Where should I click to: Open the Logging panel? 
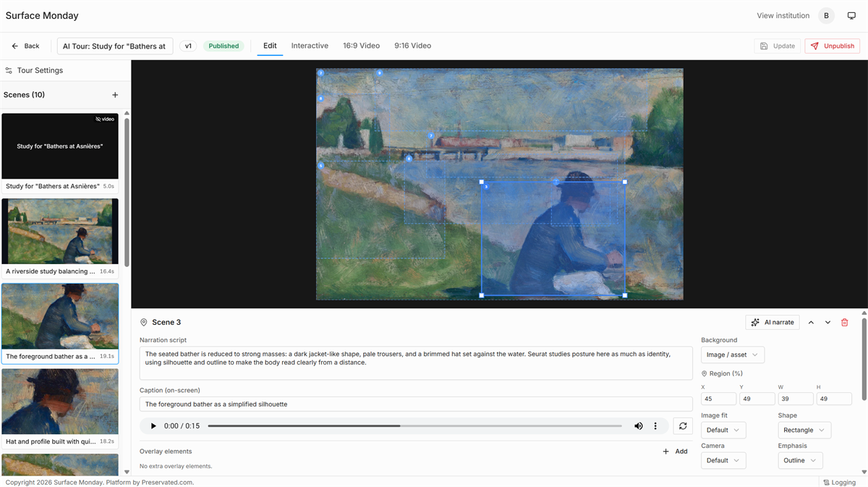(x=839, y=482)
